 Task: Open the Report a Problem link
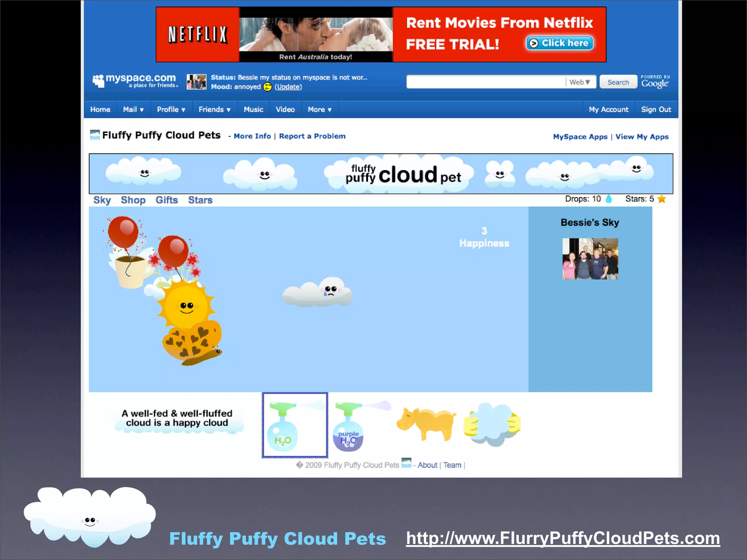click(312, 136)
